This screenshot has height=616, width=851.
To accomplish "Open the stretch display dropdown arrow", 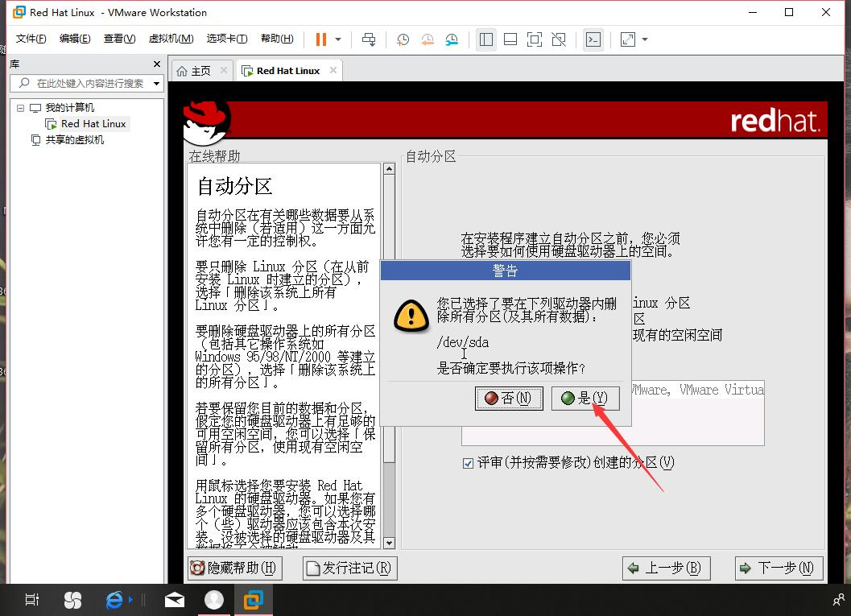I will (x=645, y=39).
